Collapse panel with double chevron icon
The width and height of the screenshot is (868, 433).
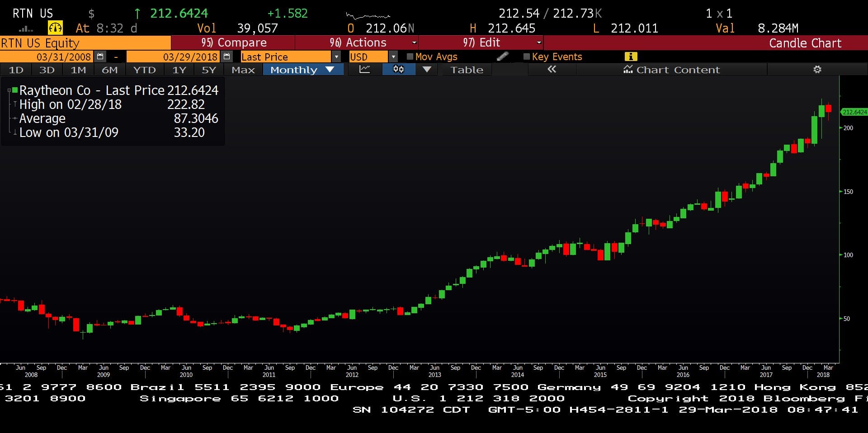coord(552,70)
